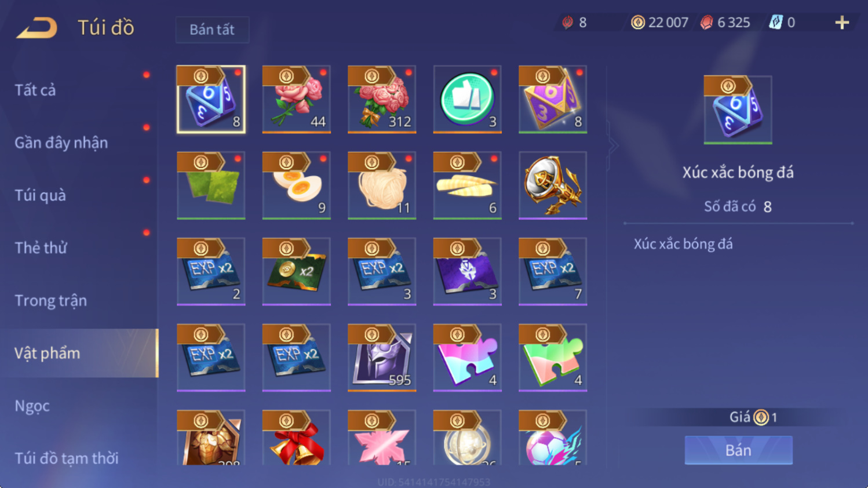868x488 pixels.
Task: Select the golden trophy item
Action: coord(553,185)
